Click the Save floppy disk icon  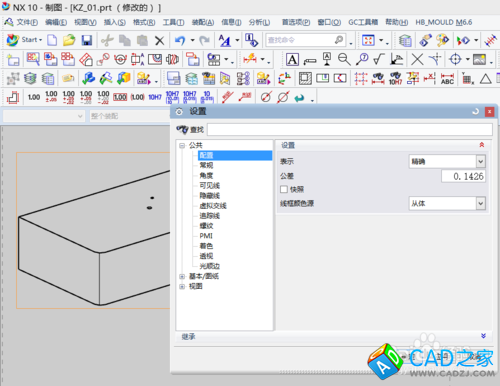point(87,40)
